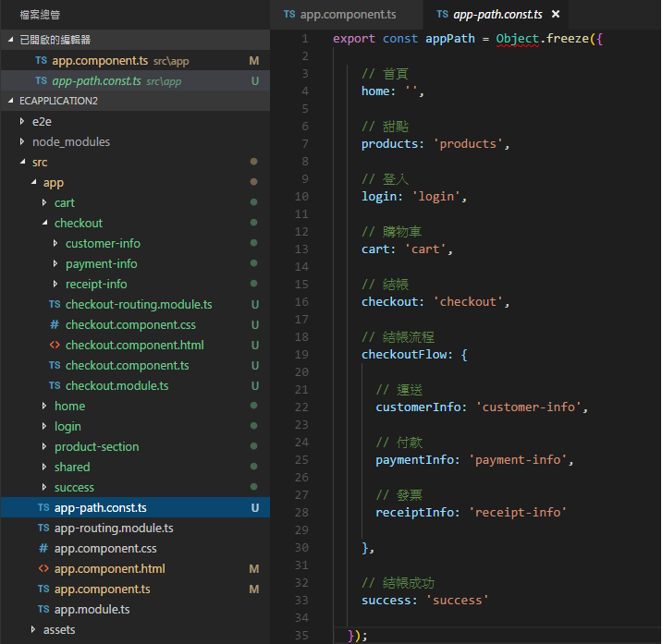Click the M status badge on app.component.html
The width and height of the screenshot is (662, 644).
point(254,569)
